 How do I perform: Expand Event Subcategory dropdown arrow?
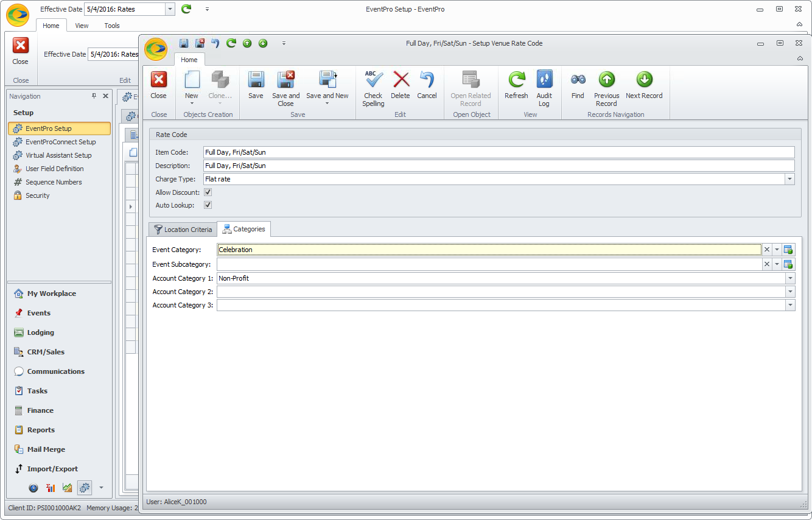[x=777, y=264]
